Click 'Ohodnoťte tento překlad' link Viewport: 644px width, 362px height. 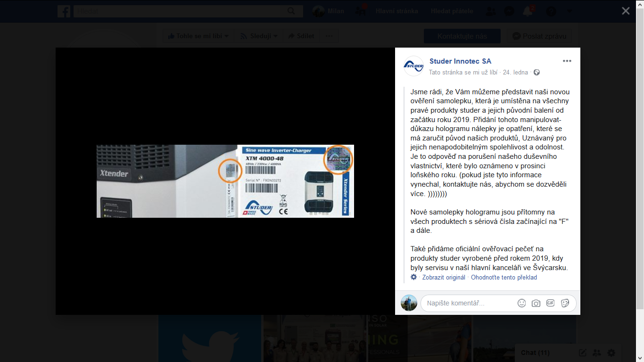coord(504,278)
